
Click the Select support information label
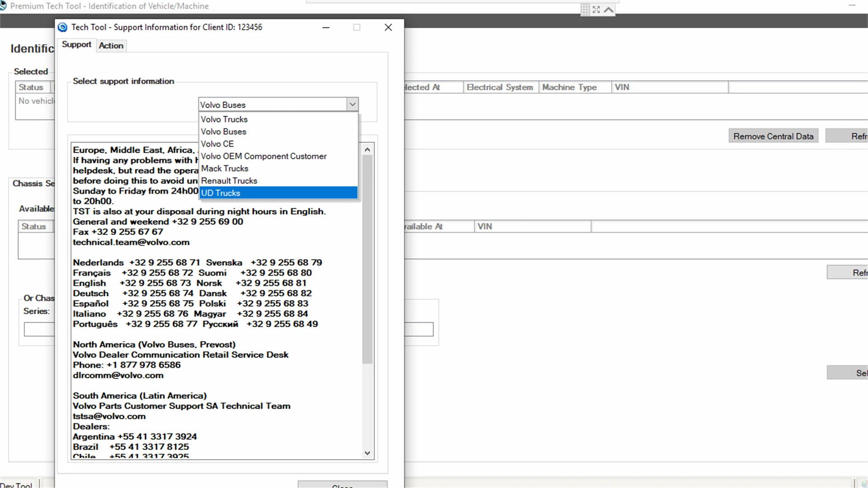tap(123, 81)
